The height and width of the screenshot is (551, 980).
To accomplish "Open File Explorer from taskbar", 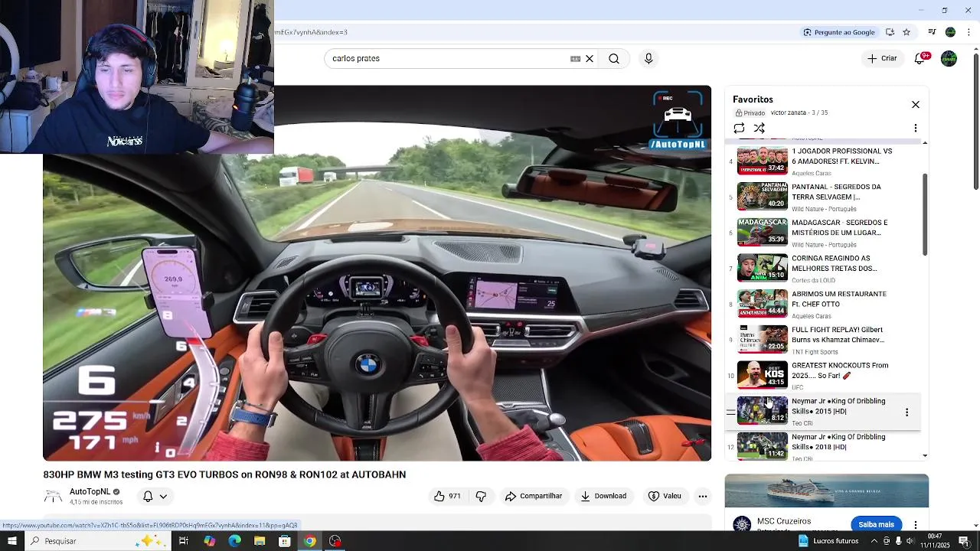I will point(260,541).
